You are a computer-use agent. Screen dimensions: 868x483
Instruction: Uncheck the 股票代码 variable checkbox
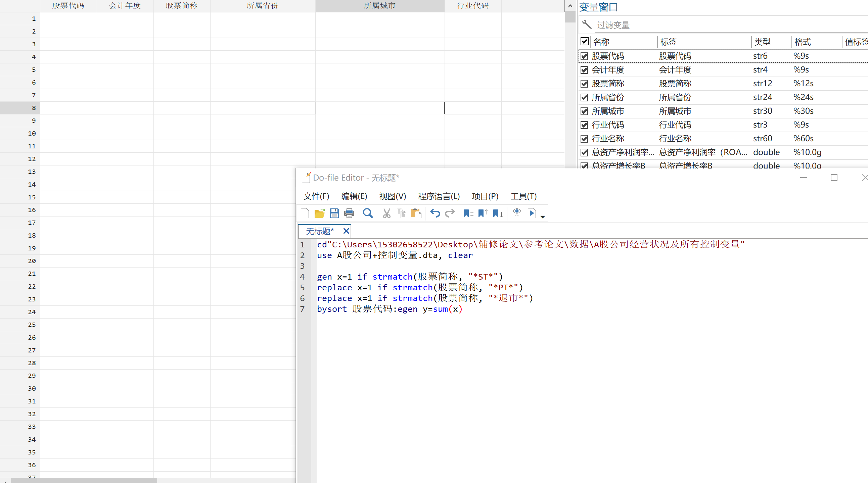pos(584,56)
